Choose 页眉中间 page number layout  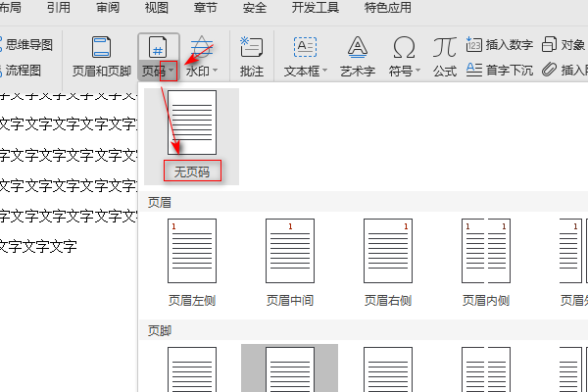tap(290, 251)
